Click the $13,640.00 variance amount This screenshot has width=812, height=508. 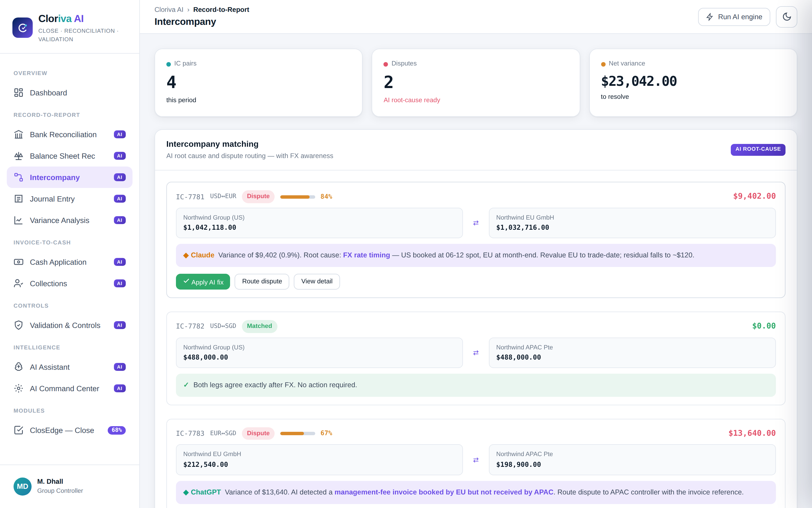pyautogui.click(x=752, y=433)
